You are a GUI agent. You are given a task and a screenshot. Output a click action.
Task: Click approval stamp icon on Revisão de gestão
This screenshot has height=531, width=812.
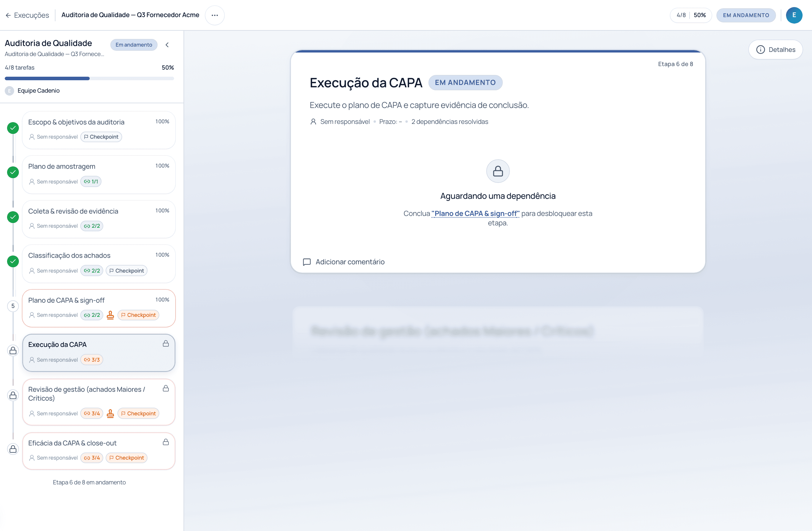tap(110, 413)
